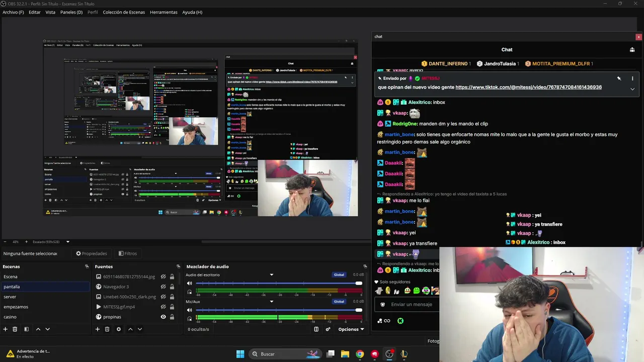Screen dimensions: 644x362
Task: Open the TikTok video link in pinned message
Action: (x=528, y=87)
